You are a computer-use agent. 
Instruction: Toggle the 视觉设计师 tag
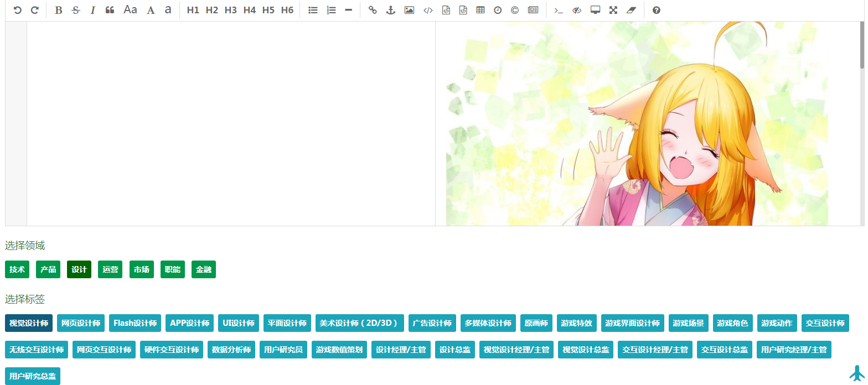[x=29, y=323]
